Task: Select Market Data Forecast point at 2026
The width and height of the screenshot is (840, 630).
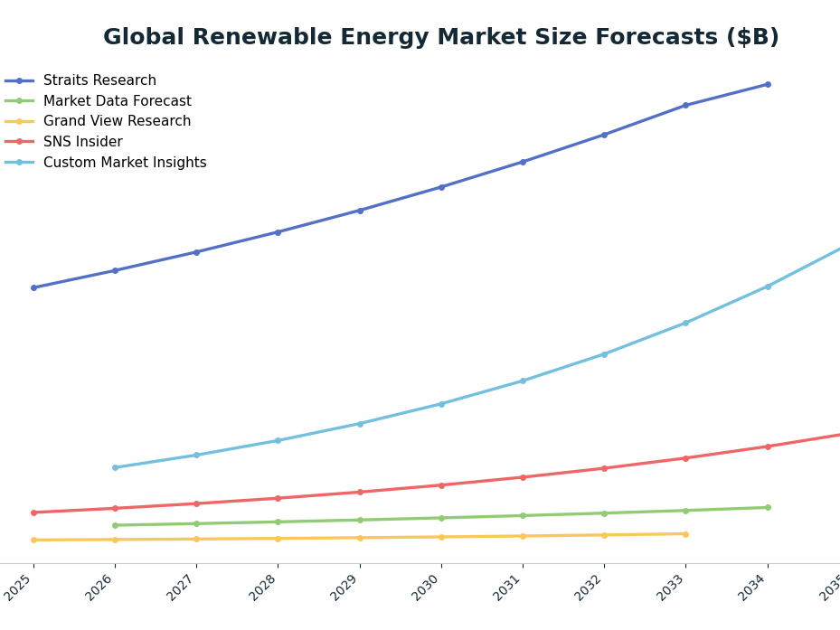Action: [x=115, y=525]
